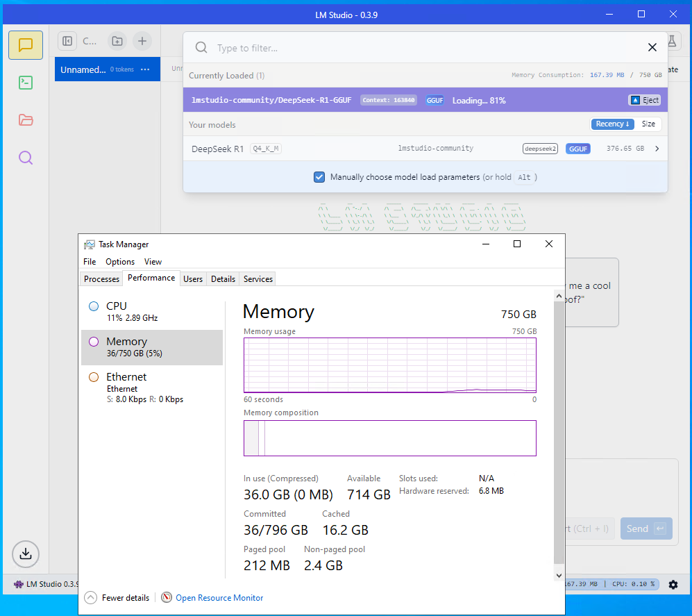Sort models by Recency

612,124
